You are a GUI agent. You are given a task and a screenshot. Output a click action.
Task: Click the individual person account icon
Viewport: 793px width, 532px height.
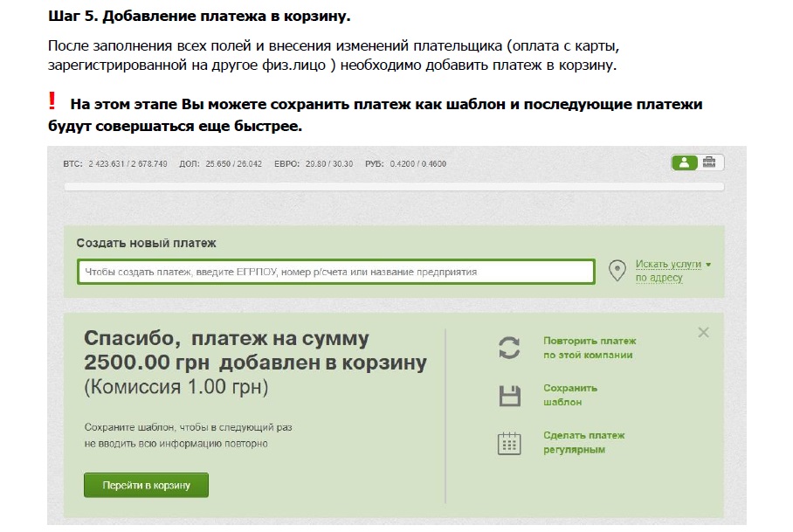tap(685, 162)
